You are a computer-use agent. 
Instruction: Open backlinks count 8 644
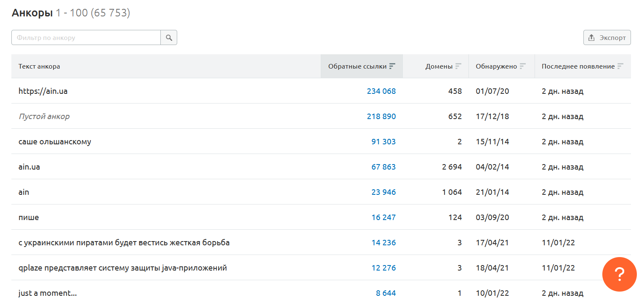pyautogui.click(x=386, y=293)
